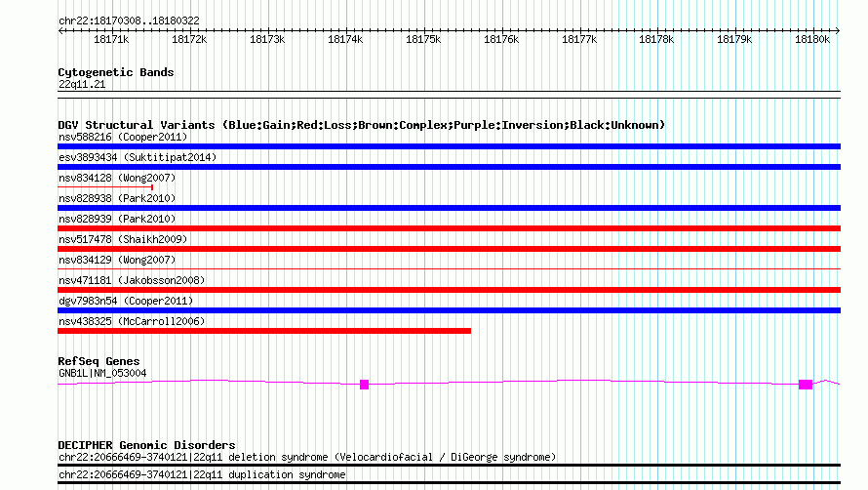This screenshot has width=868, height=490.
Task: Select variant label nsv588216 (Cooper2011)
Action: (x=123, y=137)
